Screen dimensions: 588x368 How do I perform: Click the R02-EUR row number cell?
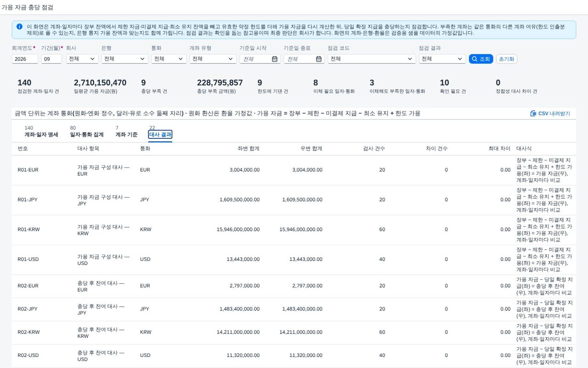click(x=28, y=286)
